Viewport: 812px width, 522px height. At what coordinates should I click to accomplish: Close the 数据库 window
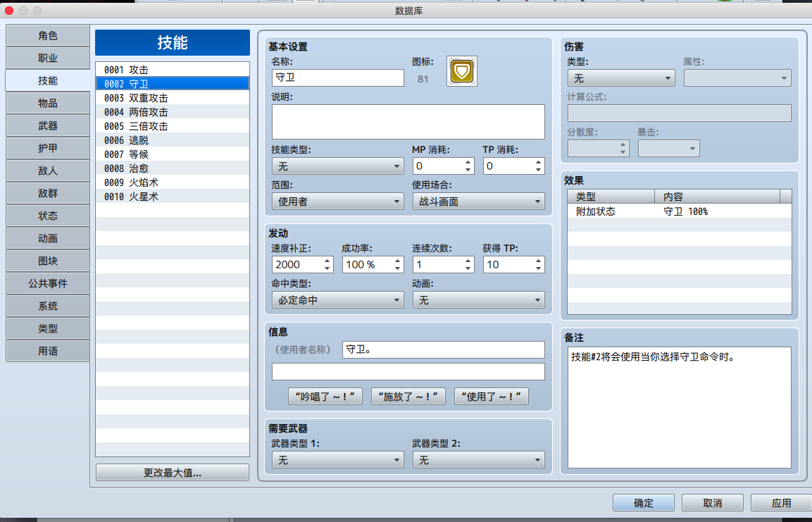point(9,11)
